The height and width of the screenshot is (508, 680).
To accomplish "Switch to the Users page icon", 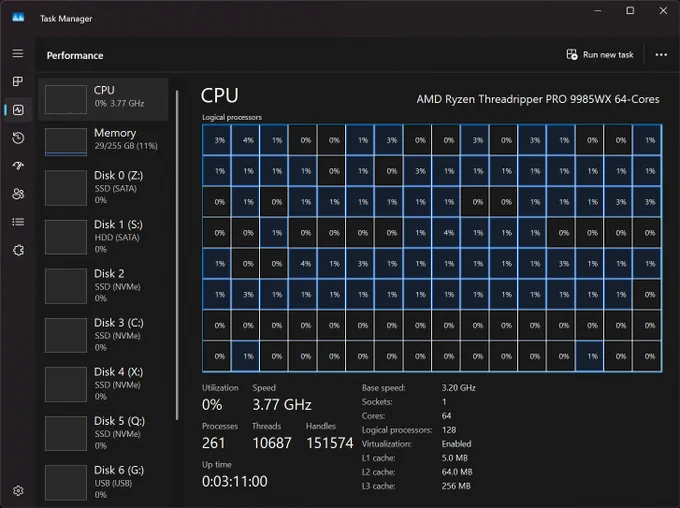I will (x=18, y=194).
